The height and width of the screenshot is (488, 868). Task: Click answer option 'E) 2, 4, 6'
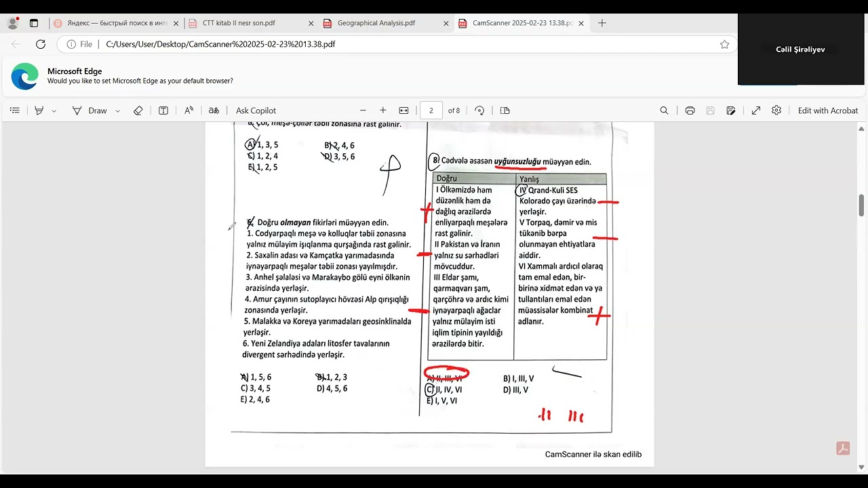coord(255,399)
